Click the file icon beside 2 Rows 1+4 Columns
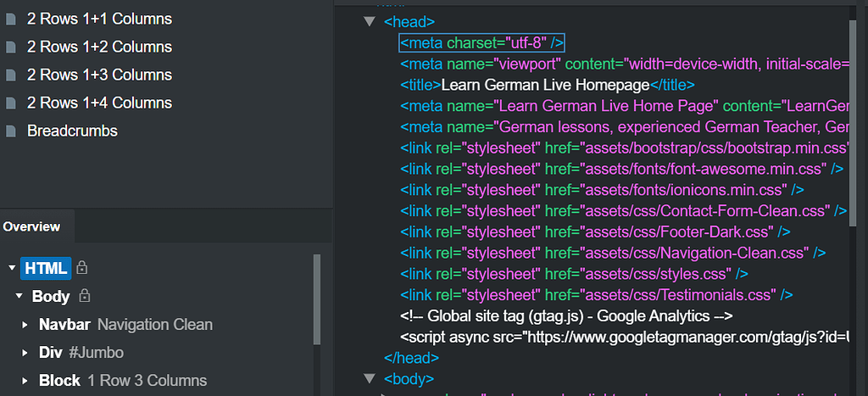 coord(10,103)
